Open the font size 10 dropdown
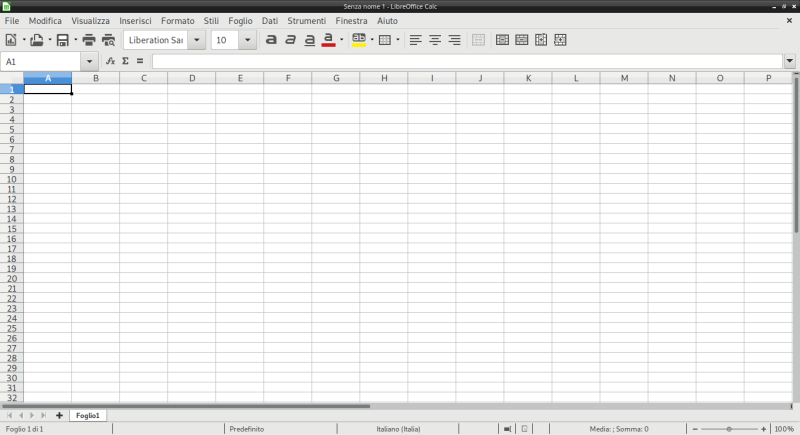This screenshot has width=800, height=435. point(247,40)
